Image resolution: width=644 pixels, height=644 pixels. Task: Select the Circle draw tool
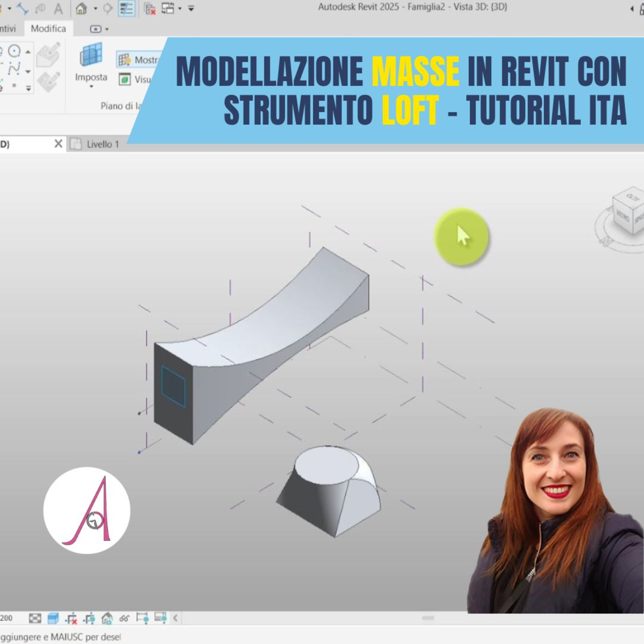14,51
